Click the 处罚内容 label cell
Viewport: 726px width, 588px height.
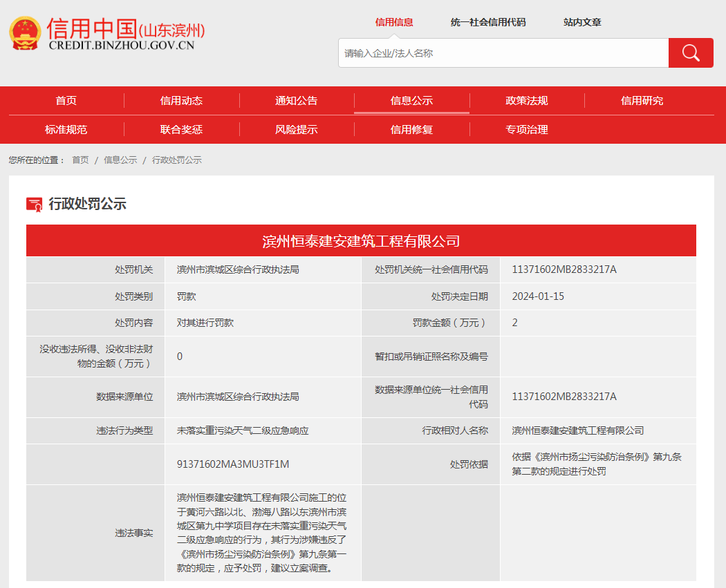pyautogui.click(x=95, y=323)
